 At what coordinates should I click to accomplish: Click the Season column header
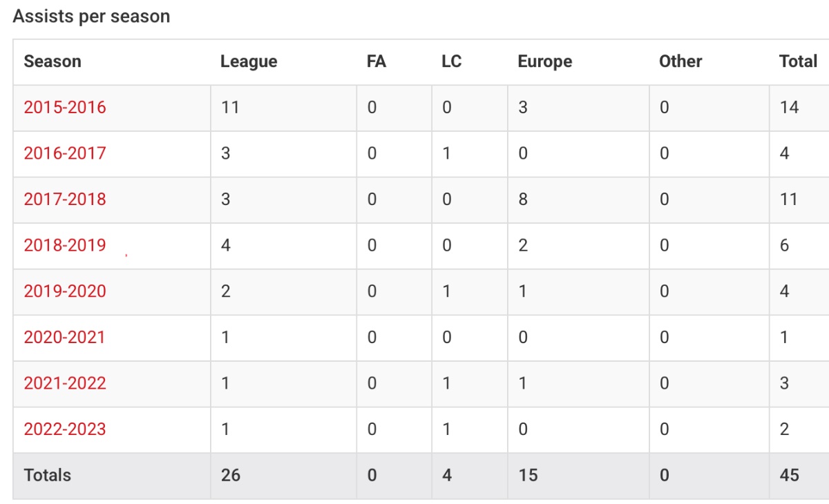[53, 61]
